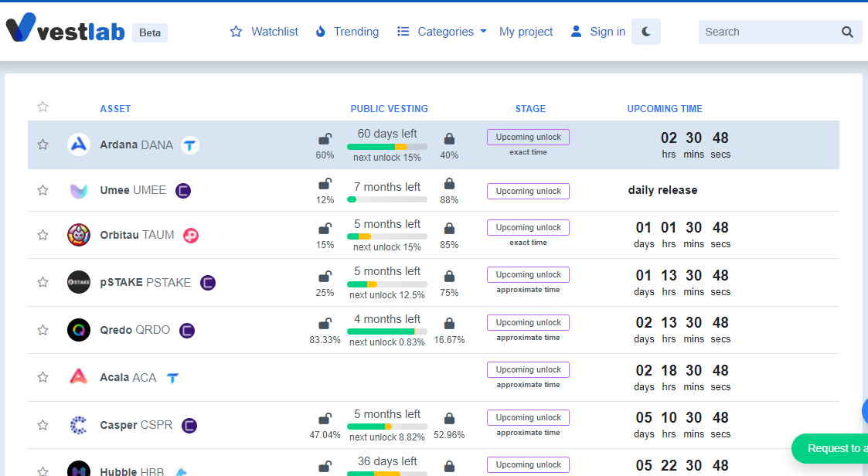
Task: Click the Orbitau logo icon
Action: coord(79,235)
